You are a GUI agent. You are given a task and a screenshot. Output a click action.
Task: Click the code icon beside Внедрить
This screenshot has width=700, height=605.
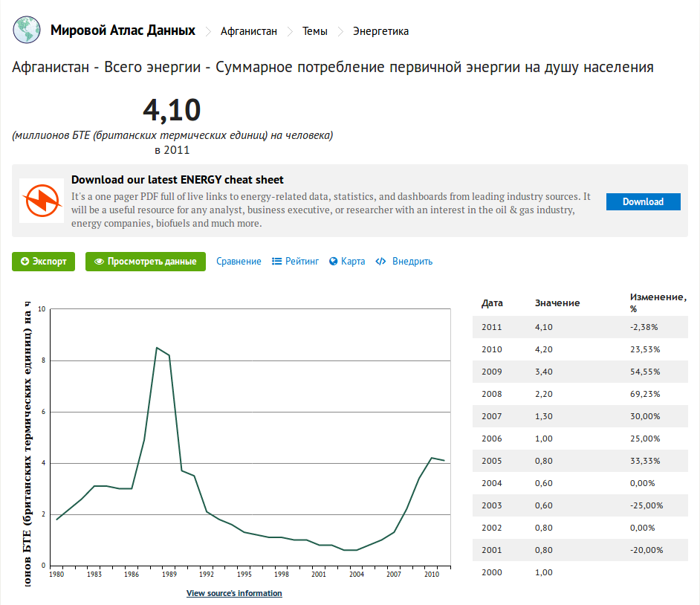[380, 262]
